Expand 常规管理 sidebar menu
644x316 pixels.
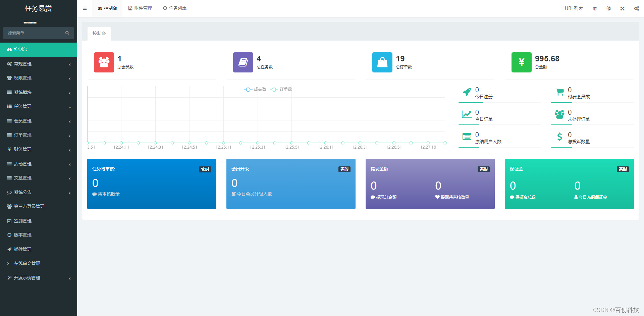tap(39, 64)
